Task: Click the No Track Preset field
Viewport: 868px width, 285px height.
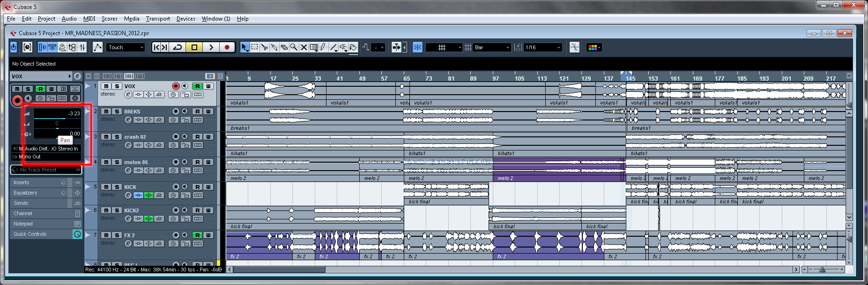Action: 45,170
